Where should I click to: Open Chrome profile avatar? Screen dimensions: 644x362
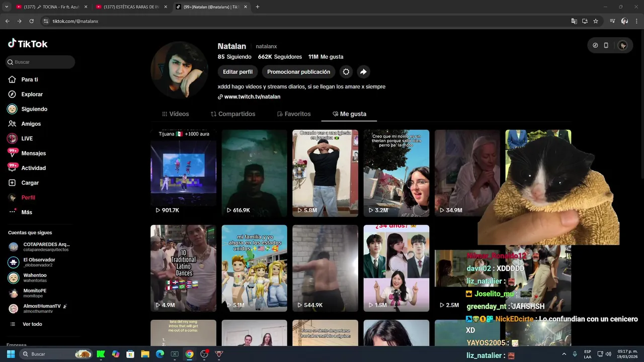pos(624,21)
